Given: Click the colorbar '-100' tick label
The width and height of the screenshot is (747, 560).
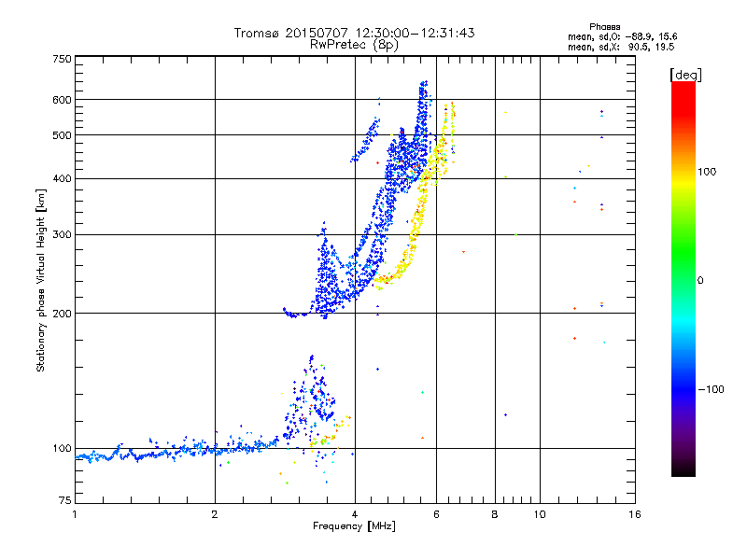Looking at the screenshot, I should coord(711,389).
